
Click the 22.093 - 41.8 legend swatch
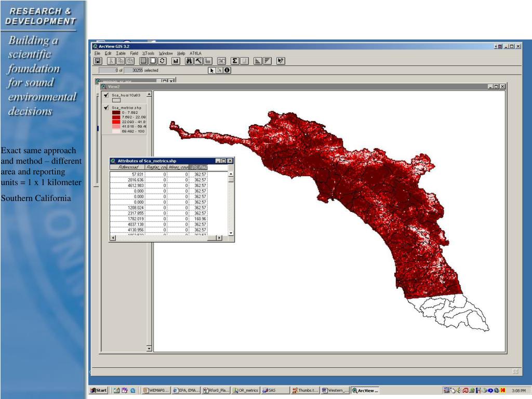(x=116, y=122)
